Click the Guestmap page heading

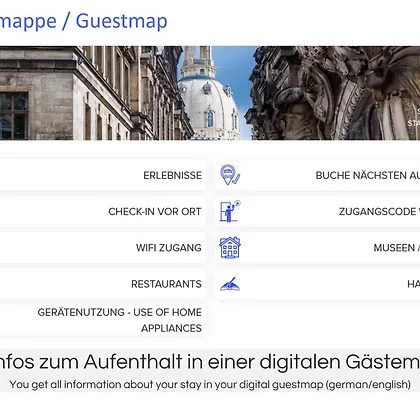(x=83, y=21)
